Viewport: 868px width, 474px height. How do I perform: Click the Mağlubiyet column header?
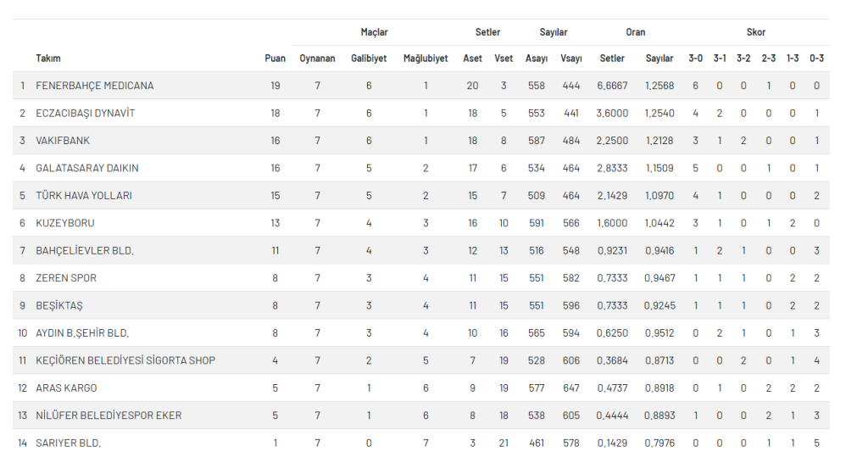click(426, 59)
